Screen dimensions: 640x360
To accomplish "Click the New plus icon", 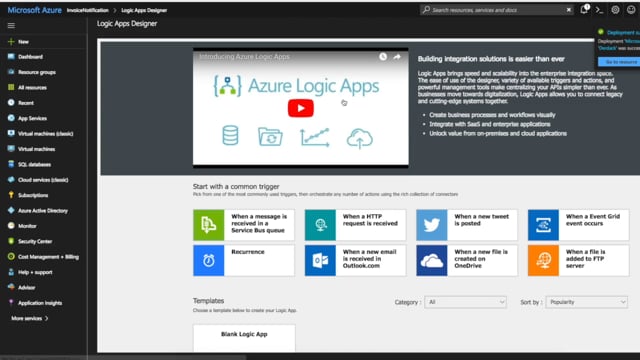I will coord(11,42).
